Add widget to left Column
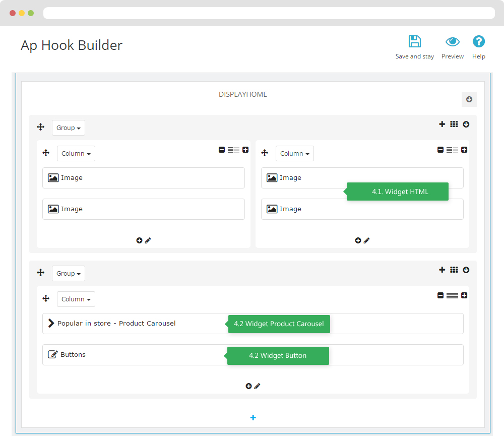Image resolution: width=504 pixels, height=442 pixels. click(139, 240)
